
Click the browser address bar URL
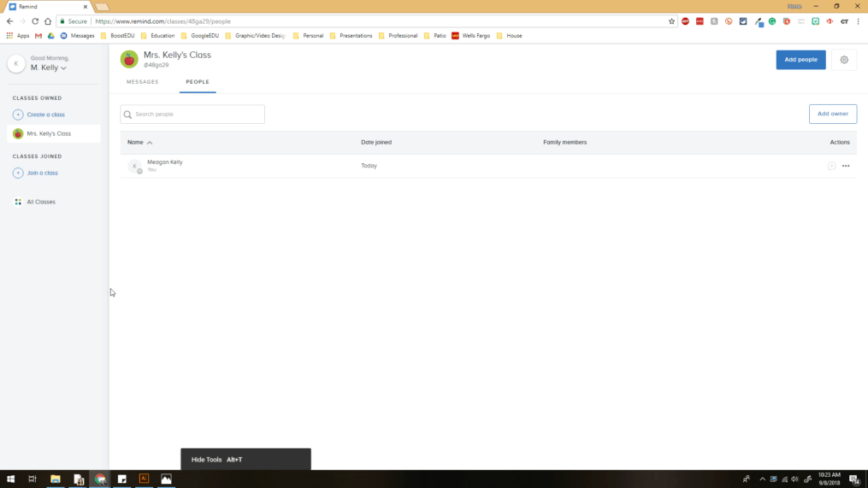[162, 21]
